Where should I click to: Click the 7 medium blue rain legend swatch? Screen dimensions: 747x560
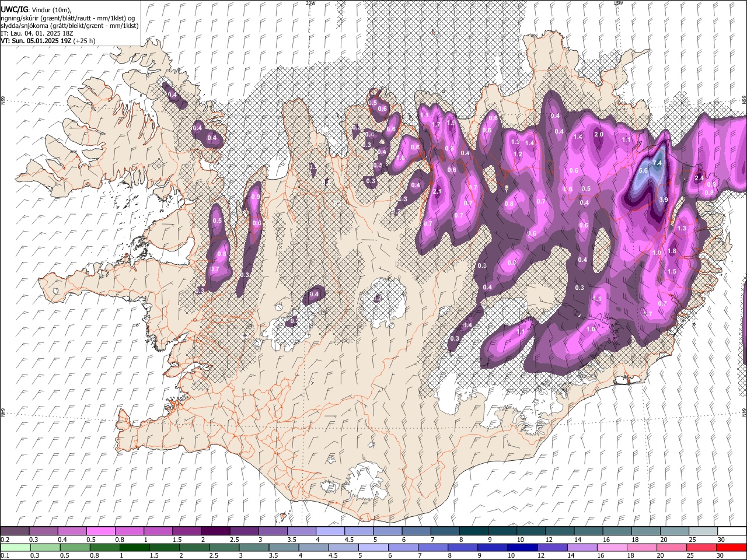tap(432, 547)
